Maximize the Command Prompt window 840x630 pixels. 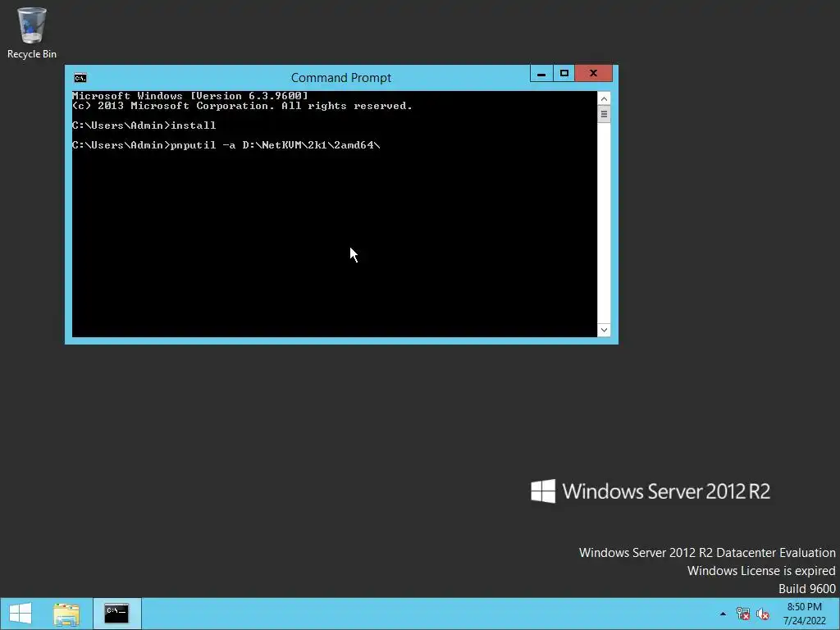(564, 73)
